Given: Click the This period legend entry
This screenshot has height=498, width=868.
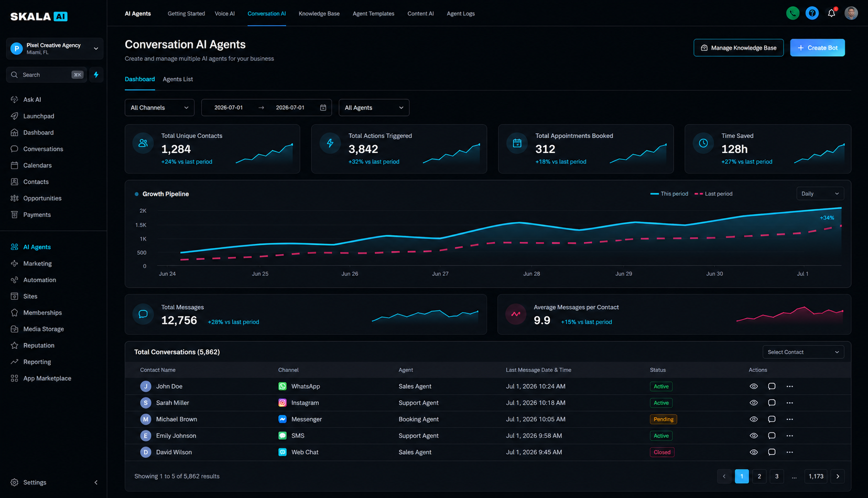Looking at the screenshot, I should pos(669,194).
